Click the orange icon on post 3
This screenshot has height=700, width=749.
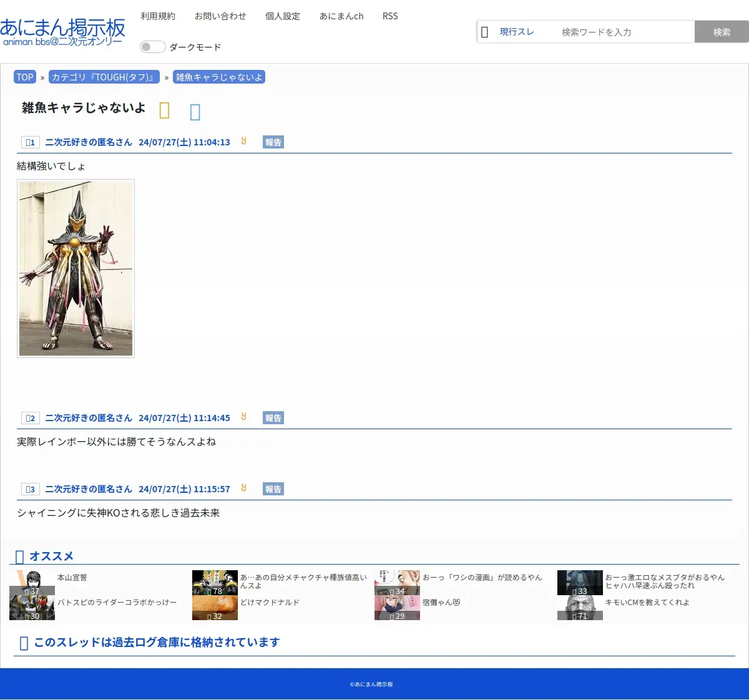(x=244, y=488)
